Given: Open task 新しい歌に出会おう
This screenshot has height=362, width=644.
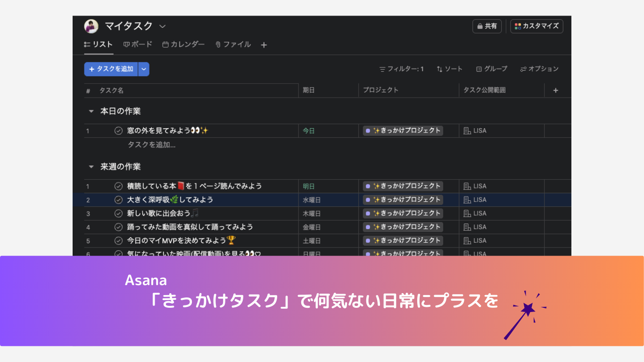Looking at the screenshot, I should pyautogui.click(x=163, y=214).
